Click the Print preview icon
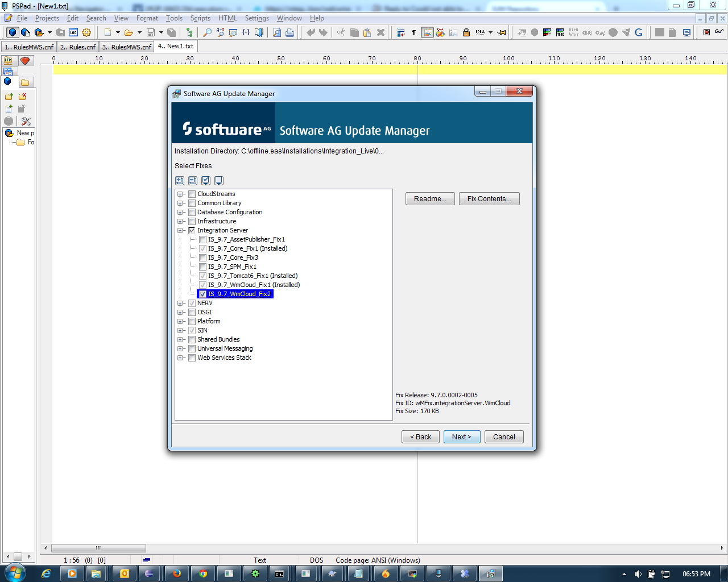 click(277, 32)
